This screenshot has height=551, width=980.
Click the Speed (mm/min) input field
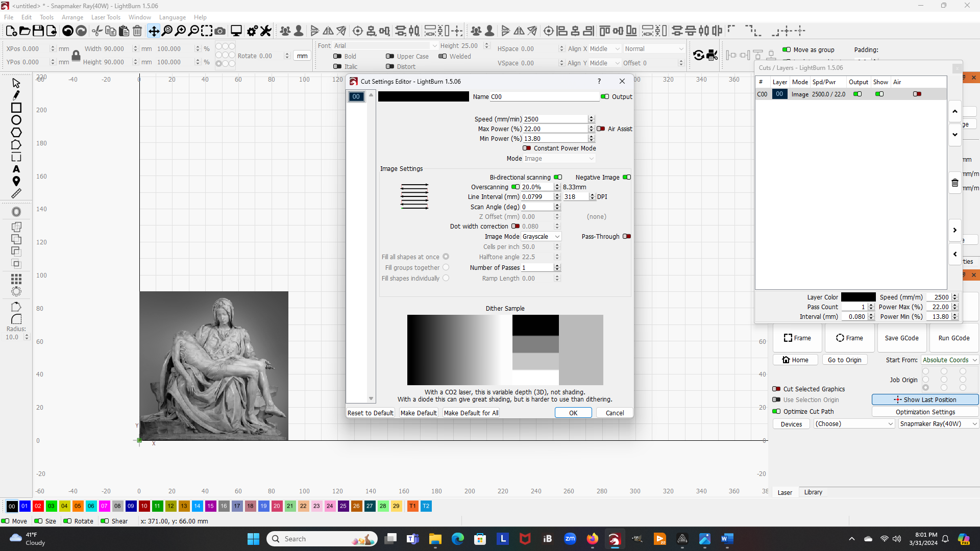pyautogui.click(x=554, y=119)
